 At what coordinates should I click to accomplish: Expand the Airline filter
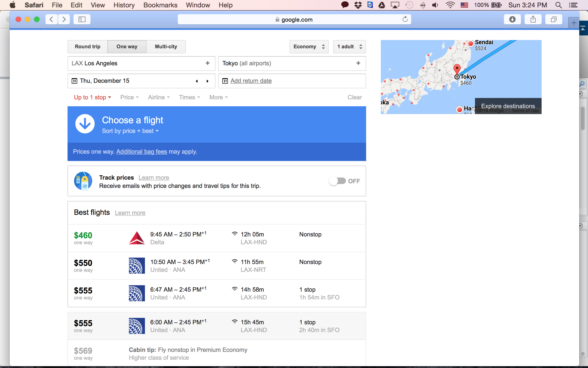[159, 97]
